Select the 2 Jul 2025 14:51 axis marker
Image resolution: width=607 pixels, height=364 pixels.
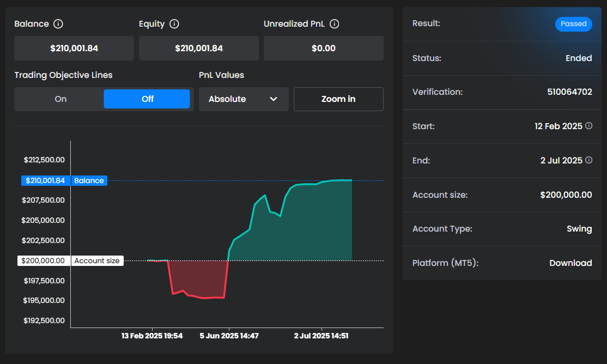(321, 336)
